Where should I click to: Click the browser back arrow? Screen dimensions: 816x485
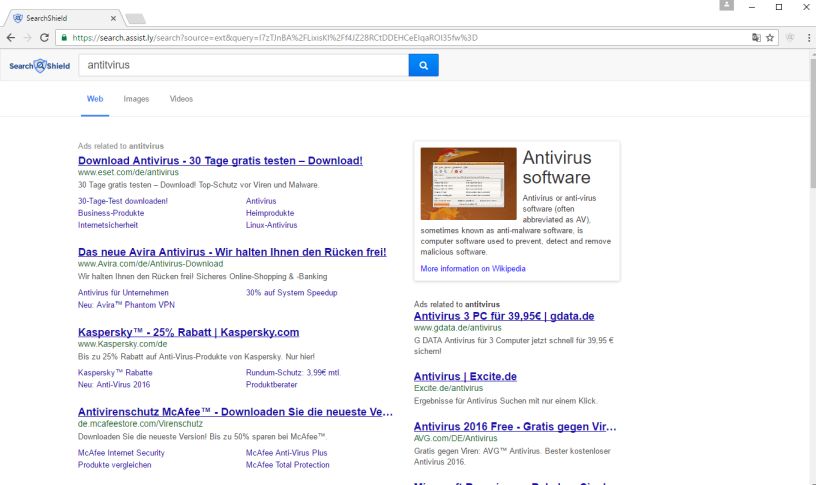click(x=10, y=37)
